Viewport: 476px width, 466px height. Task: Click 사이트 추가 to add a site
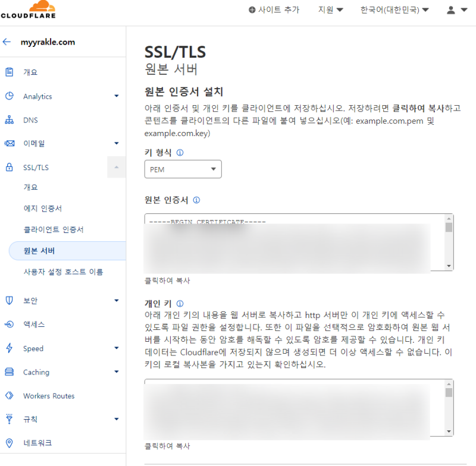pyautogui.click(x=274, y=10)
